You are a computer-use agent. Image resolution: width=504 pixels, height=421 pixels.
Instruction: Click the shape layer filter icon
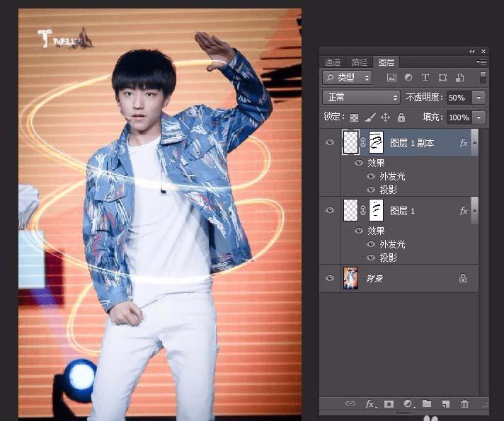tap(442, 77)
